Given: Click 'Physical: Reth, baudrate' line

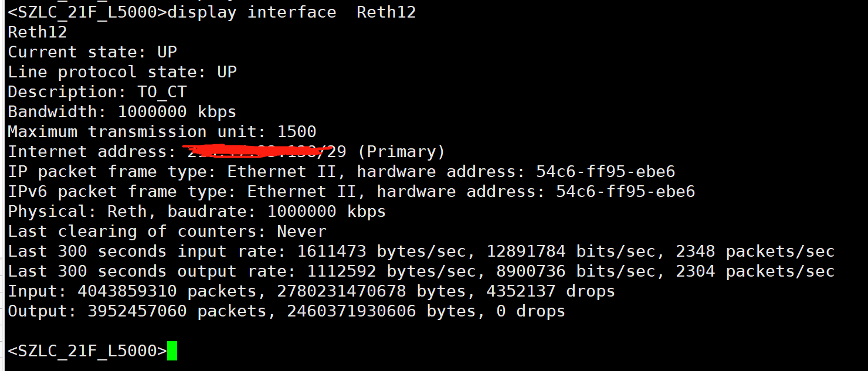Looking at the screenshot, I should click(196, 212).
